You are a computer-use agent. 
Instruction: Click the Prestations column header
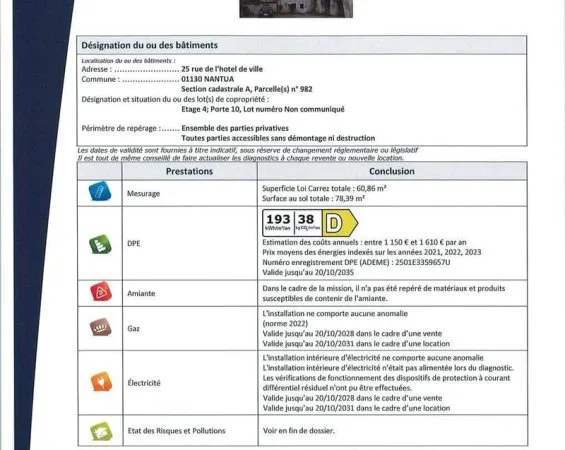[189, 171]
